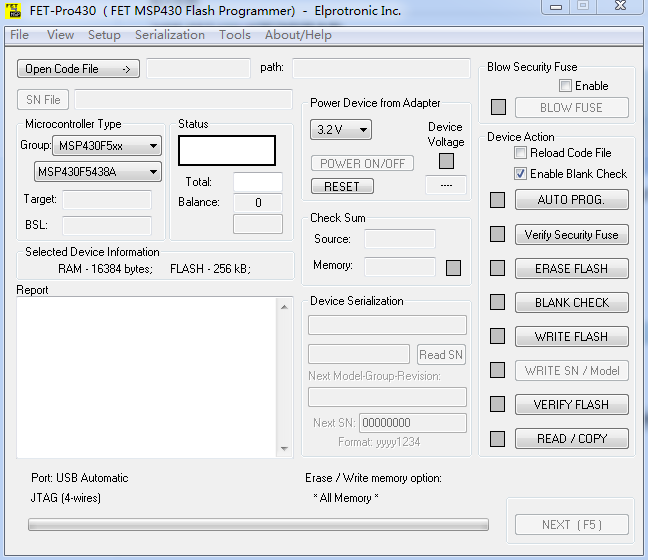
Task: Click the READ / COPY button
Action: pos(572,438)
